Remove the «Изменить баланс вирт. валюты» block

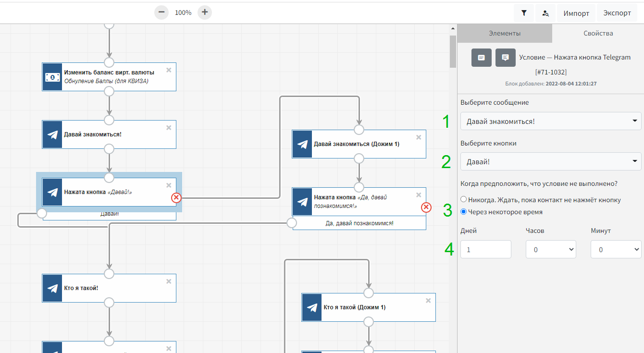169,70
